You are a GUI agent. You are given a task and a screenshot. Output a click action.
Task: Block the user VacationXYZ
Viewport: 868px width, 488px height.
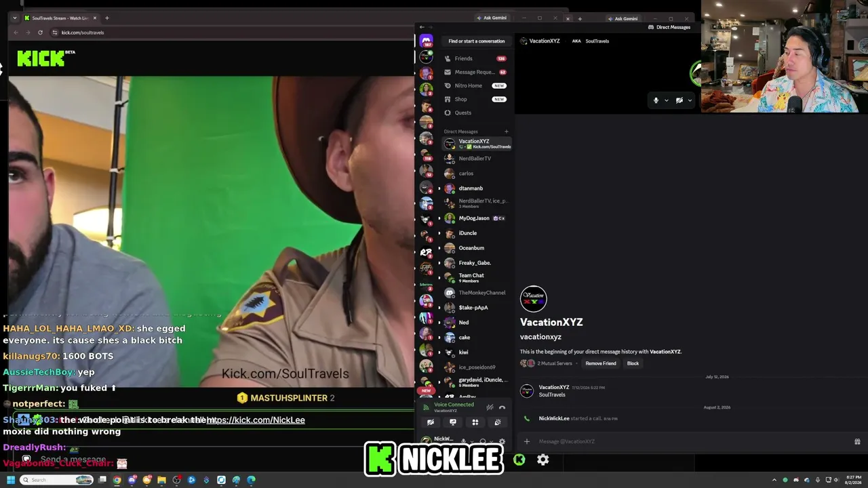tap(633, 363)
